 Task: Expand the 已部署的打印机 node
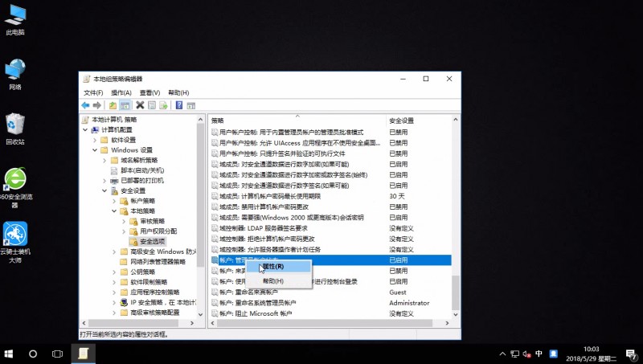point(104,180)
